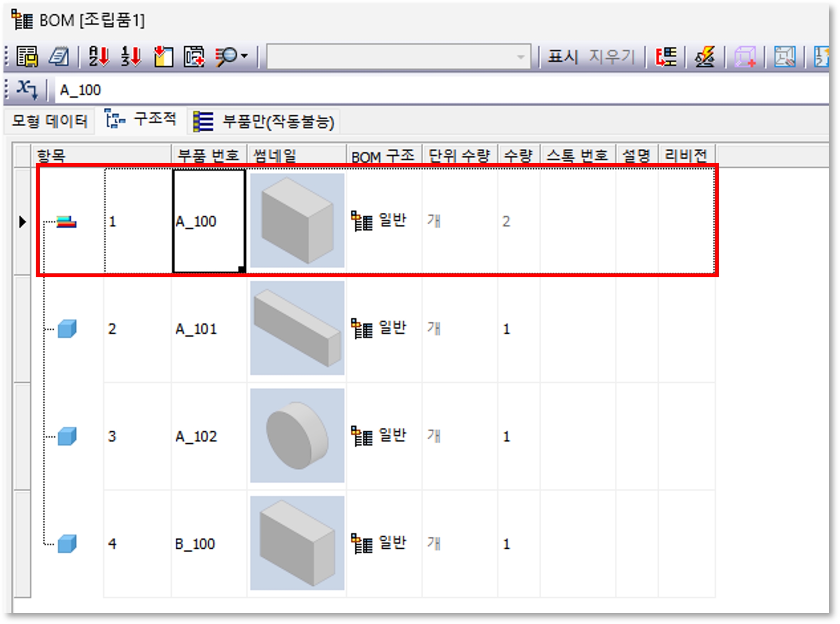Click the Export BOM toolbar icon

[27, 57]
